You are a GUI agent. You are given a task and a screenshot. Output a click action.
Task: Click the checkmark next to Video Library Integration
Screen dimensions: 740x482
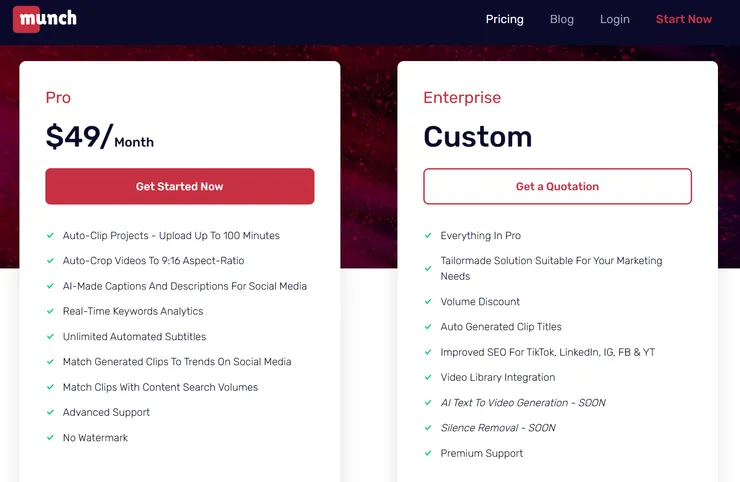coord(428,377)
